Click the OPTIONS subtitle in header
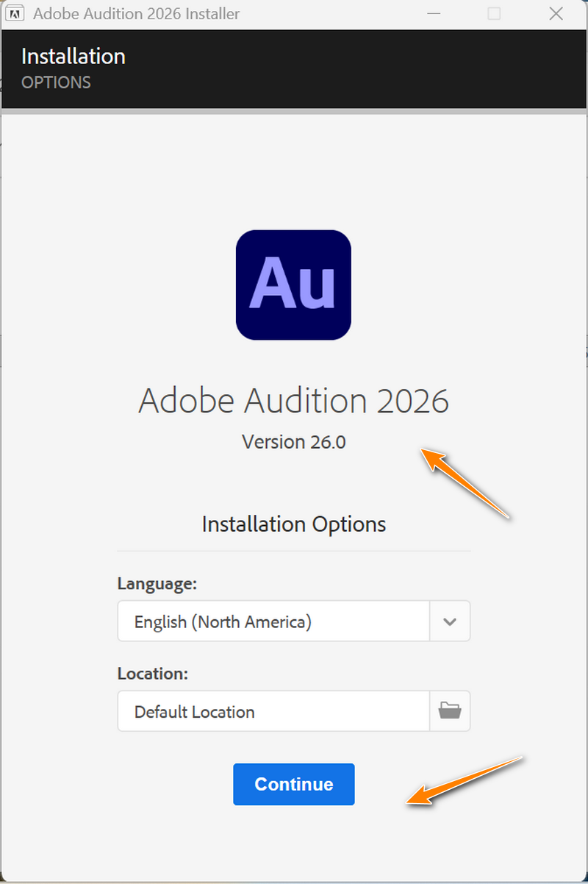 tap(56, 82)
